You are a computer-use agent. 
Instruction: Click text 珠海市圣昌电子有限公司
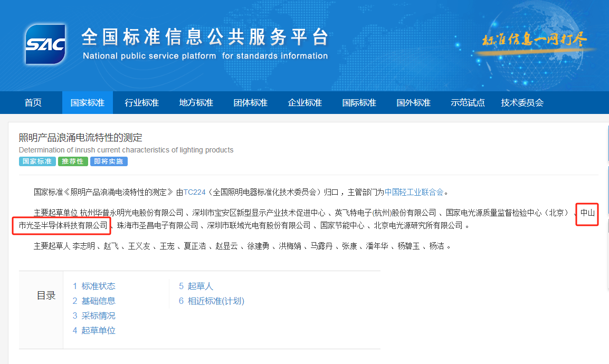coord(158,225)
